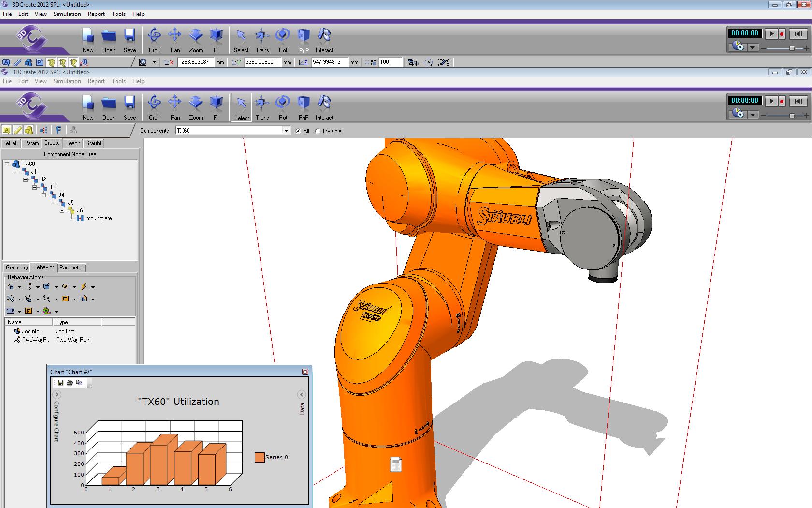The height and width of the screenshot is (508, 812).
Task: Open the Simulation menu in the back window
Action: pos(67,14)
